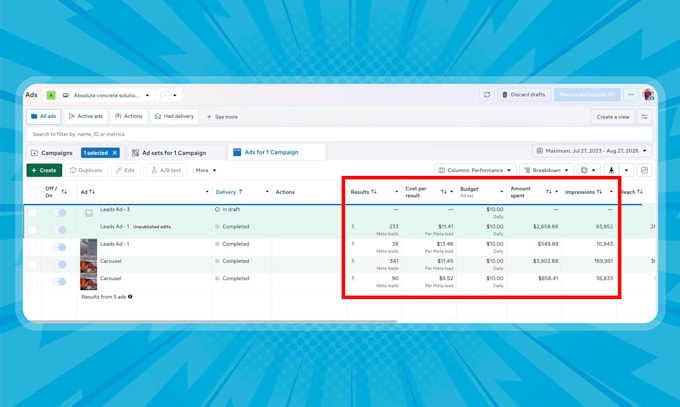The image size is (680, 407).
Task: Click the Edit button
Action: coord(125,170)
